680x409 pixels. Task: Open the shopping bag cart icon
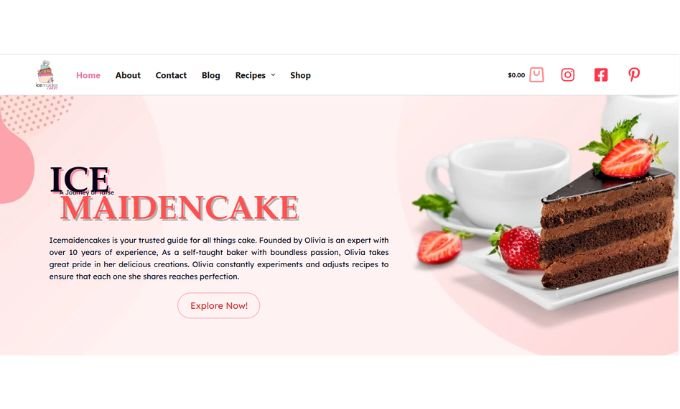pos(536,75)
